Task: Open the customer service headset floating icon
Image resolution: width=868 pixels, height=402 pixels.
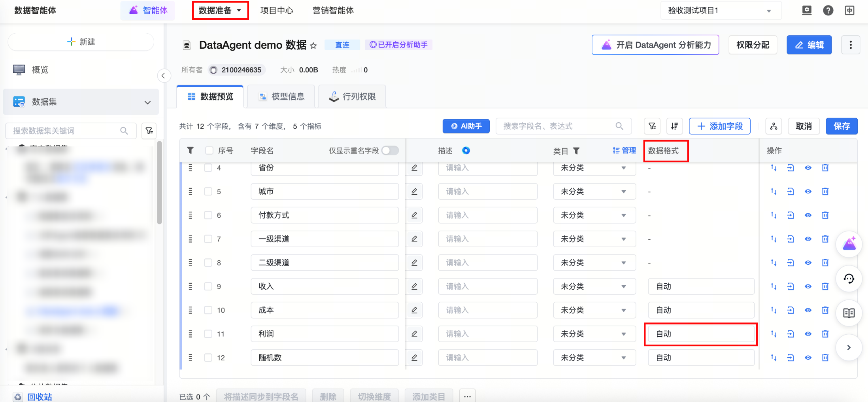Action: 849,279
